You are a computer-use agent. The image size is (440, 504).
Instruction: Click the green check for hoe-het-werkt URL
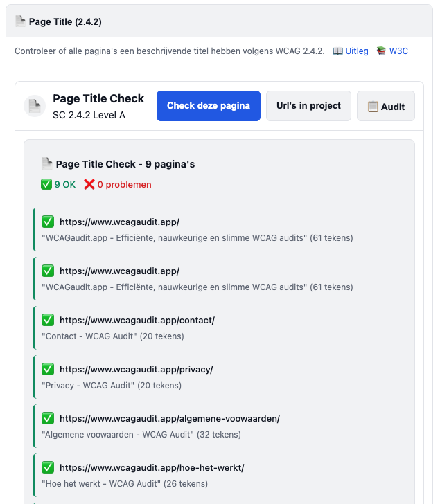(x=48, y=467)
